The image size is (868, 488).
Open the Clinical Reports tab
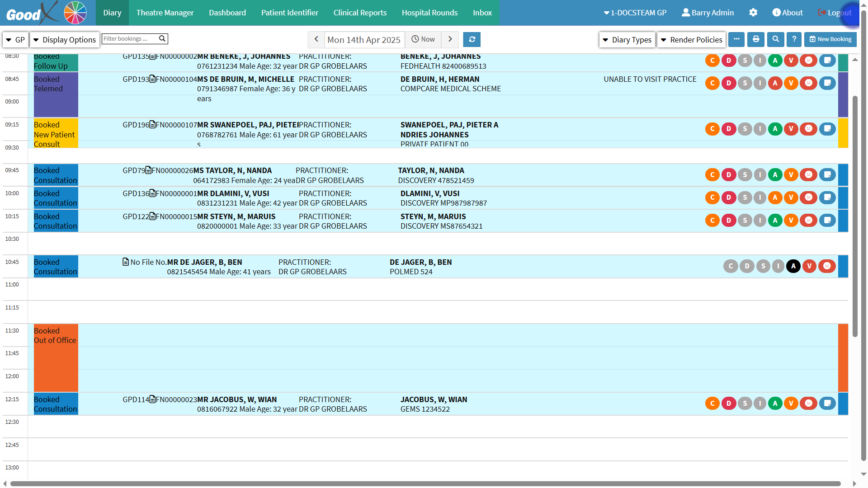coord(360,13)
